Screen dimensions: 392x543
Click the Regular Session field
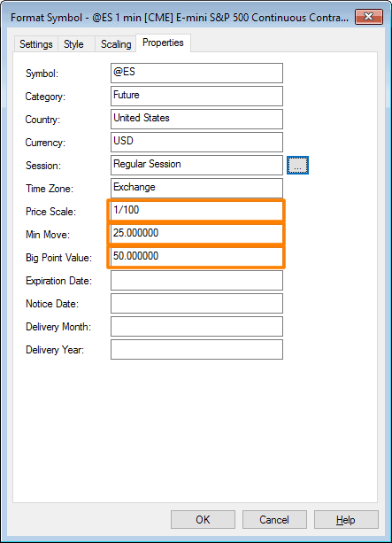(x=196, y=165)
